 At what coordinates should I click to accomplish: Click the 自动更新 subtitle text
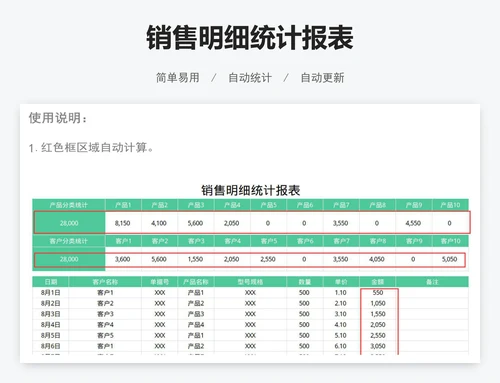click(322, 78)
